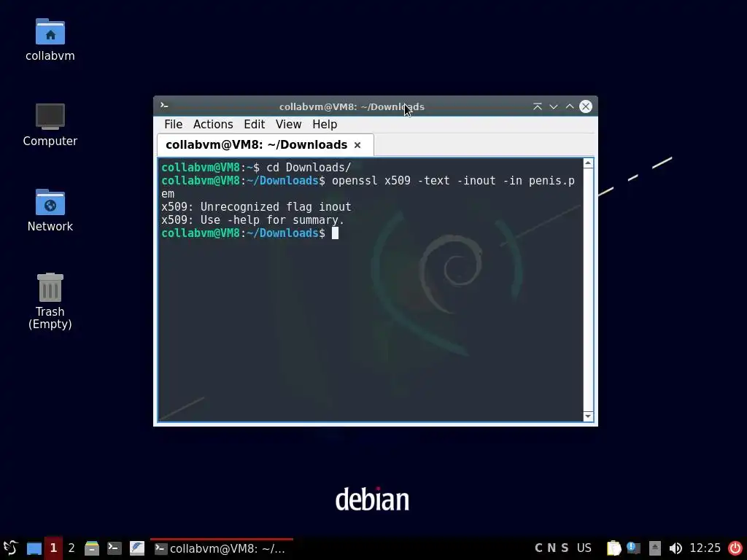Click the terminal scrollbar down arrow

(x=589, y=416)
